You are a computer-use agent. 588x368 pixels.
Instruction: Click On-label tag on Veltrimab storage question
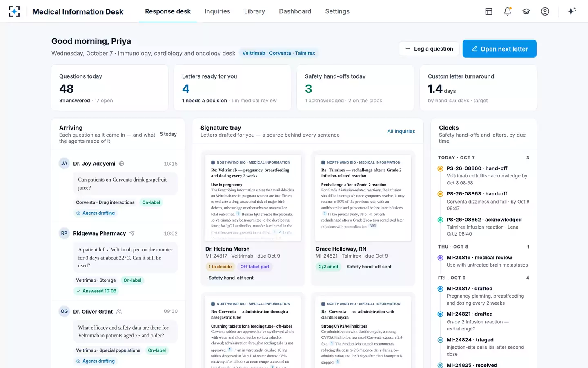[132, 280]
